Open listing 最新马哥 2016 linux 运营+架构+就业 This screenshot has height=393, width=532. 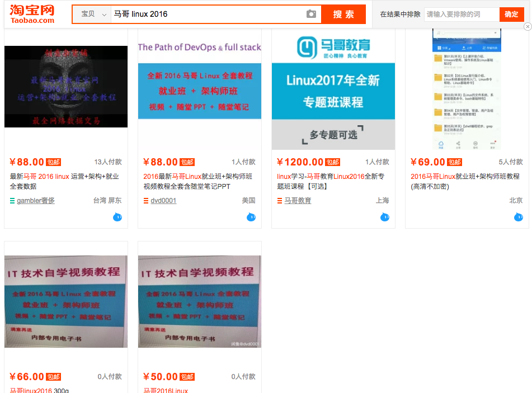[64, 182]
